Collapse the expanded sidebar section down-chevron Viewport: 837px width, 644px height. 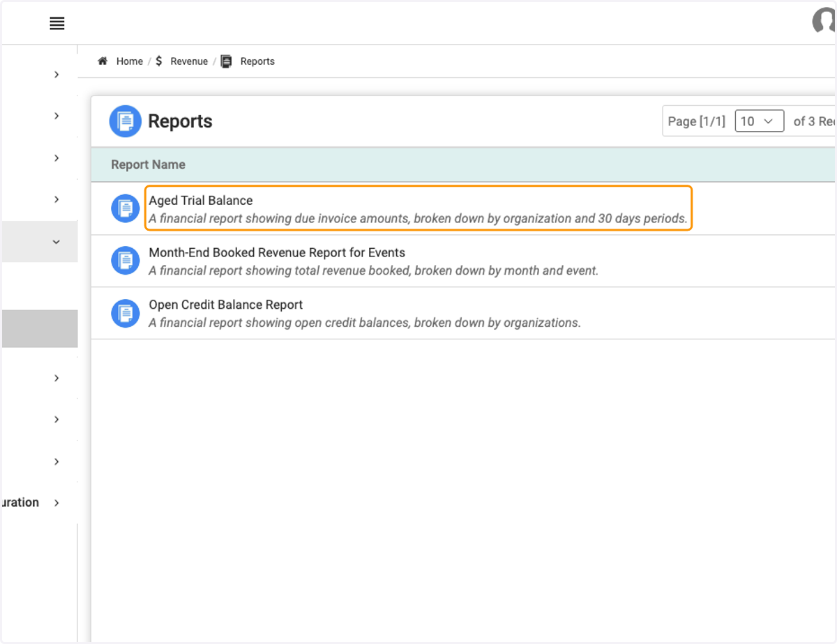coord(56,242)
